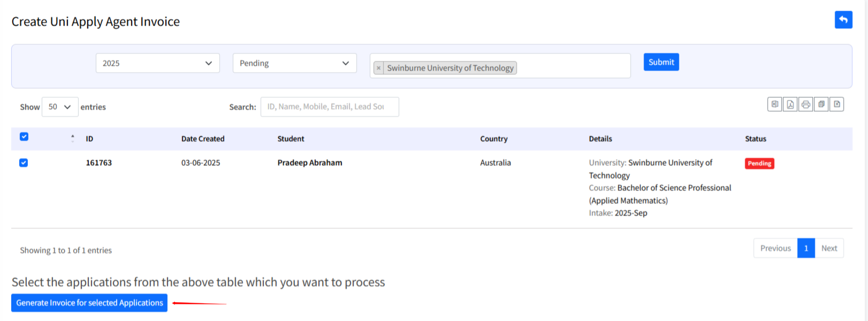Viewport: 868px width, 321px height.
Task: Open the Pending status dropdown
Action: pyautogui.click(x=294, y=63)
